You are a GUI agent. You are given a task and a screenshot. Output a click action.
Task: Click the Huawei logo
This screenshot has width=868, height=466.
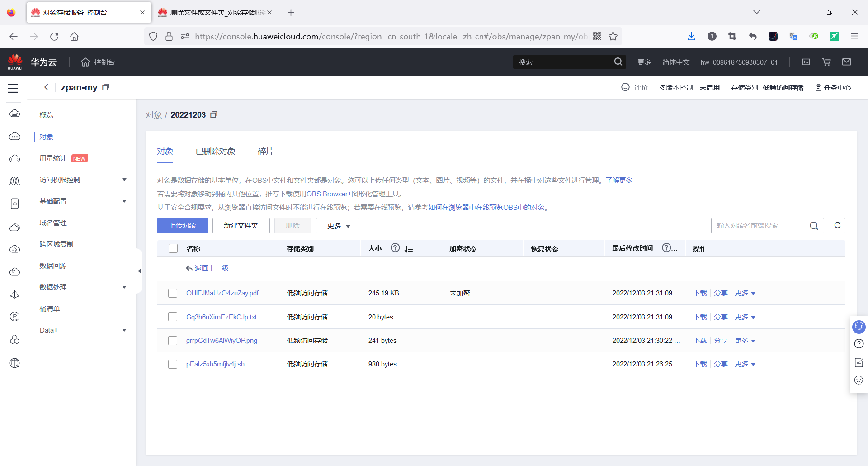point(15,62)
